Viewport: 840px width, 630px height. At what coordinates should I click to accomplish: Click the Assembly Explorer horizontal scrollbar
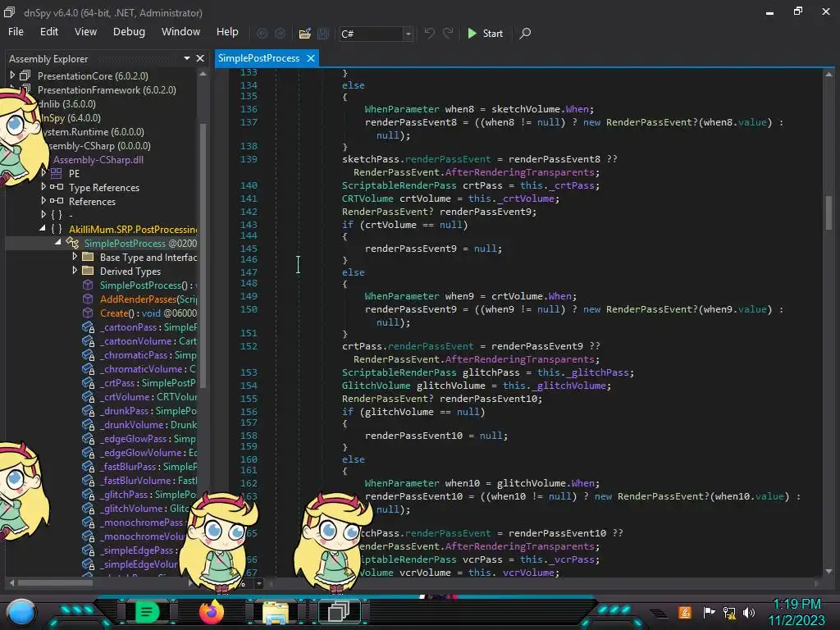pyautogui.click(x=57, y=582)
